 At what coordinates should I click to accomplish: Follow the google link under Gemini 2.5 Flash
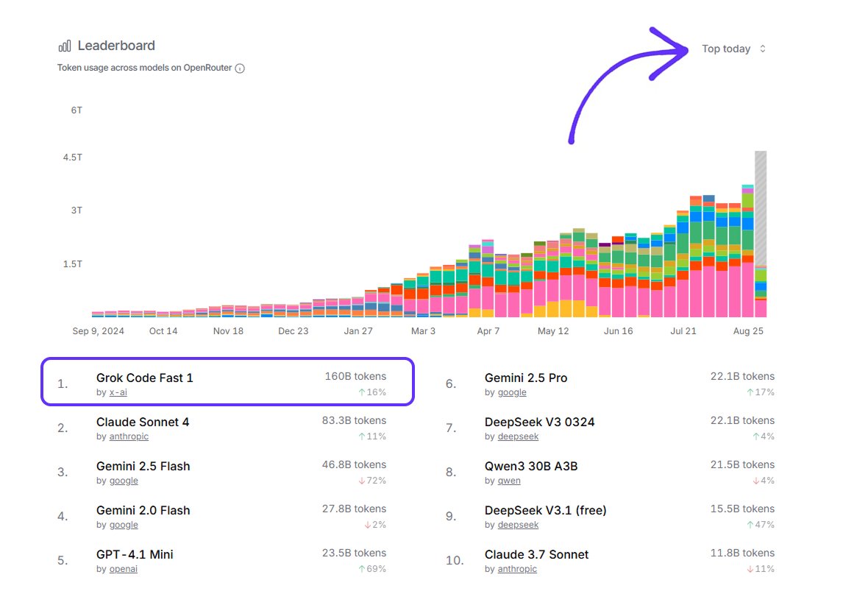tap(124, 481)
